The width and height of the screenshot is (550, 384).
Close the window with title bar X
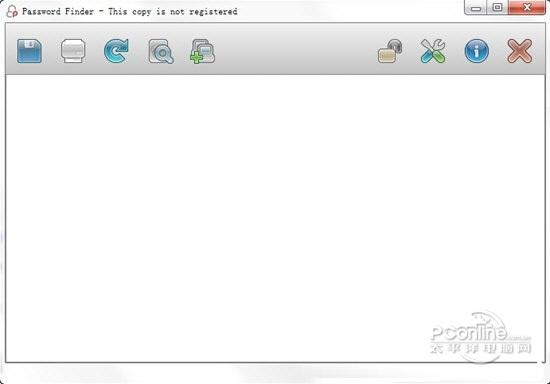(527, 8)
